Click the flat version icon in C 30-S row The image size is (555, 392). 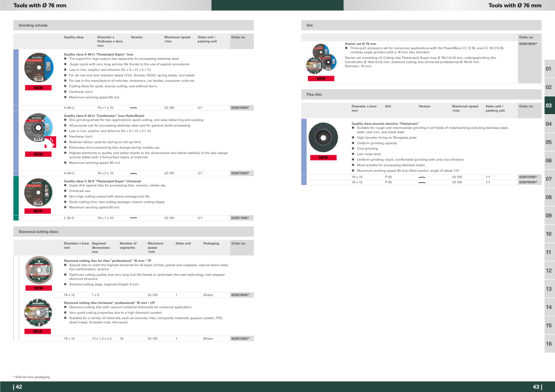[x=133, y=218]
